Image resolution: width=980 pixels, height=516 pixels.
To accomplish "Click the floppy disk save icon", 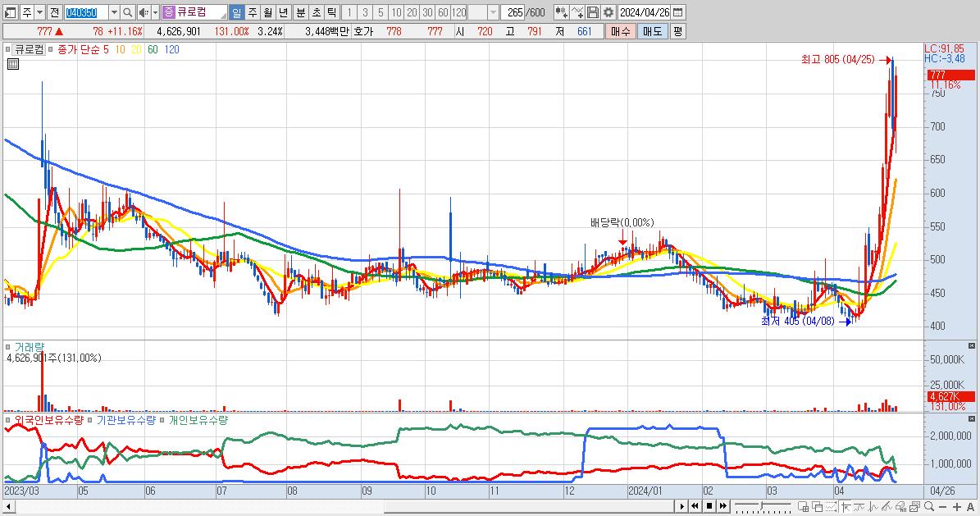I will click(x=592, y=12).
